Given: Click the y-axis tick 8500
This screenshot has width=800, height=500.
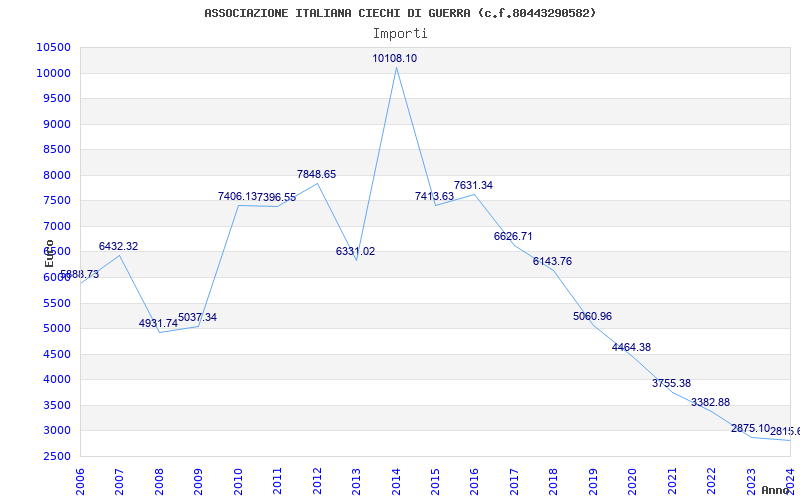Looking at the screenshot, I should 56,149.
